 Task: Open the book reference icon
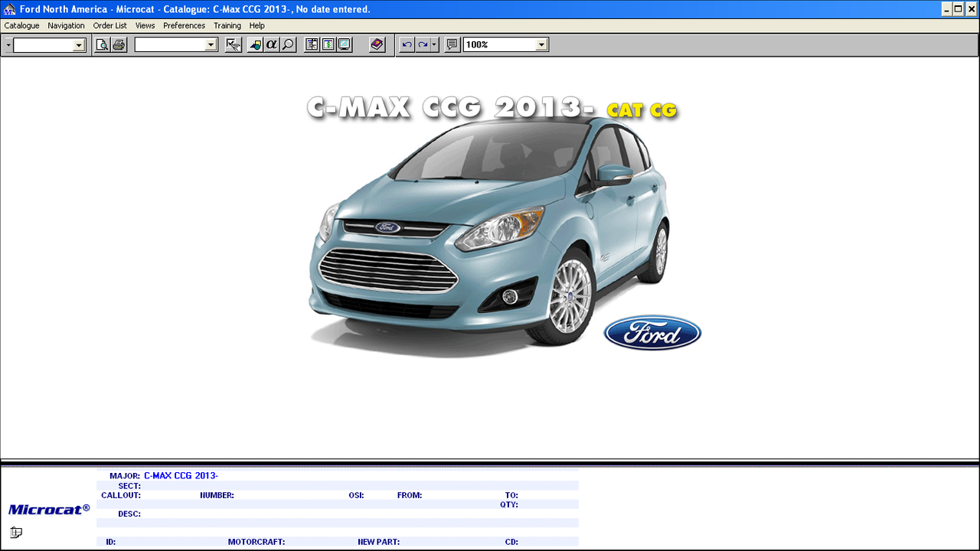tap(377, 45)
